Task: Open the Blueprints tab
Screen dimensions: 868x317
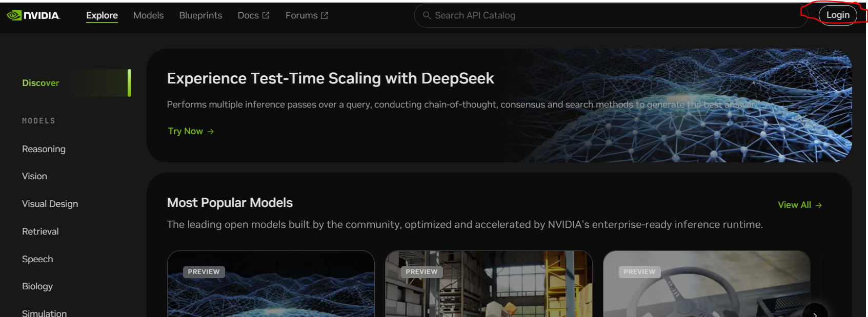Action: point(200,15)
